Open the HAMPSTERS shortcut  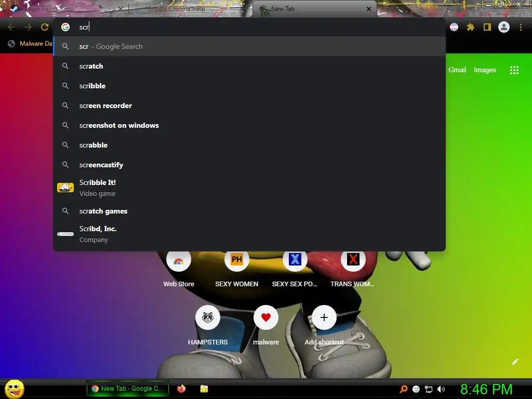(x=208, y=326)
